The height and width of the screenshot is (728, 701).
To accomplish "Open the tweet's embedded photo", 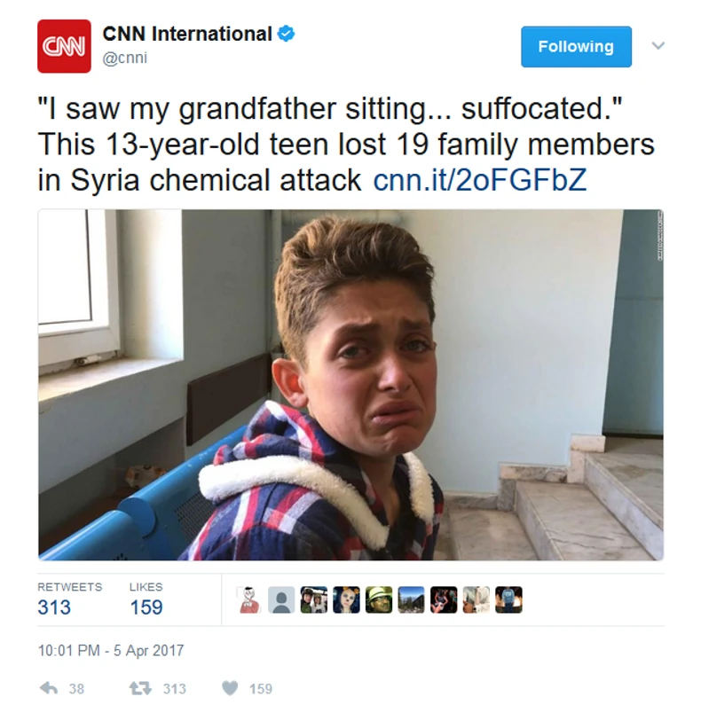I will pyautogui.click(x=350, y=385).
